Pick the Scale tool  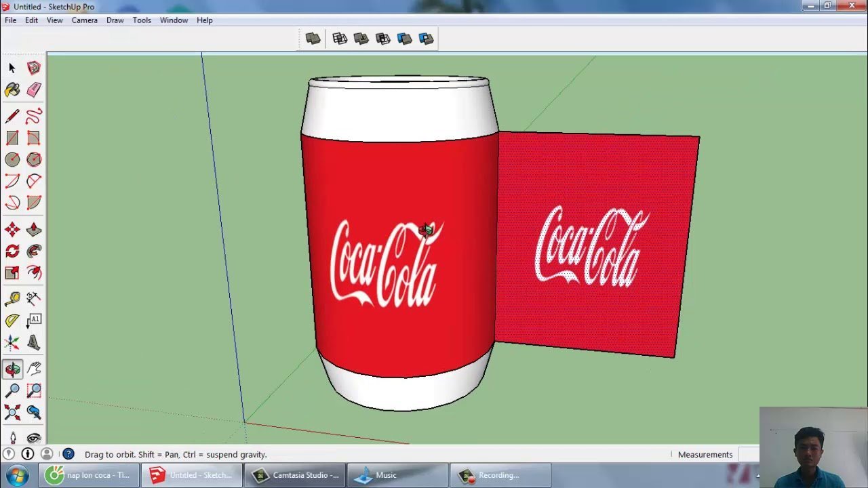click(x=12, y=273)
